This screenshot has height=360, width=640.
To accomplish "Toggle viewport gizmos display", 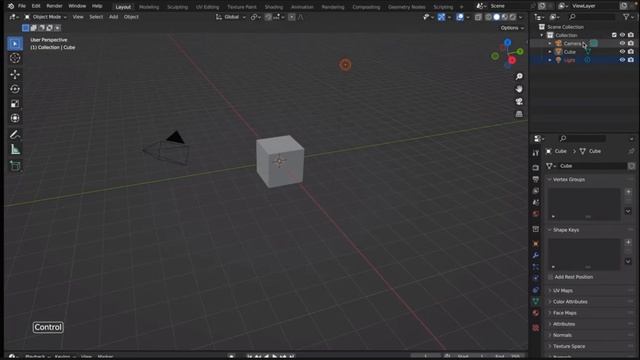I will [441, 17].
